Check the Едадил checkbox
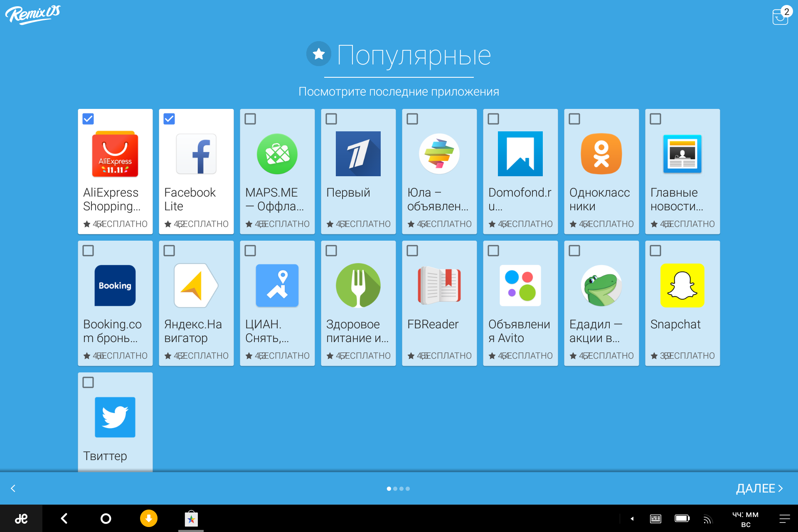Screen dimensions: 798x532 pos(574,251)
